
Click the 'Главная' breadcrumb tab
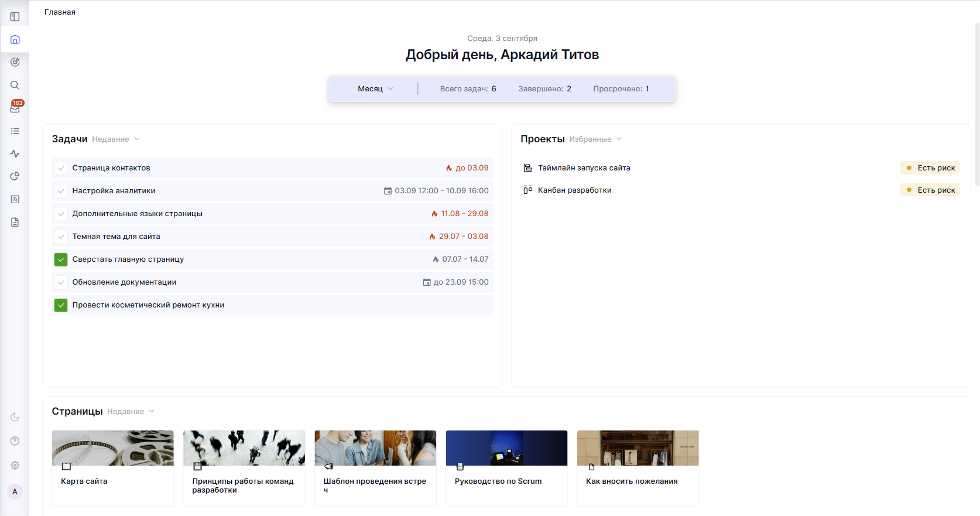(60, 12)
